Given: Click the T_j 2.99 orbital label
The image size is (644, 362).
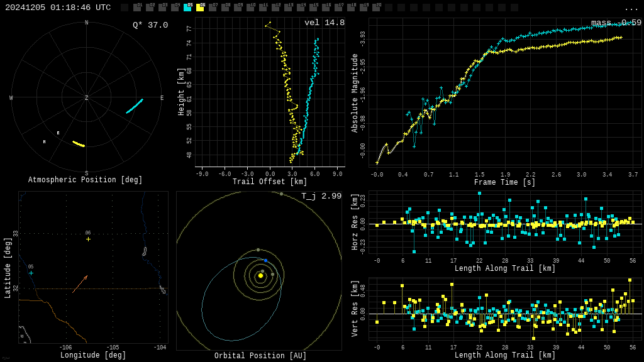Looking at the screenshot, I should (x=321, y=196).
